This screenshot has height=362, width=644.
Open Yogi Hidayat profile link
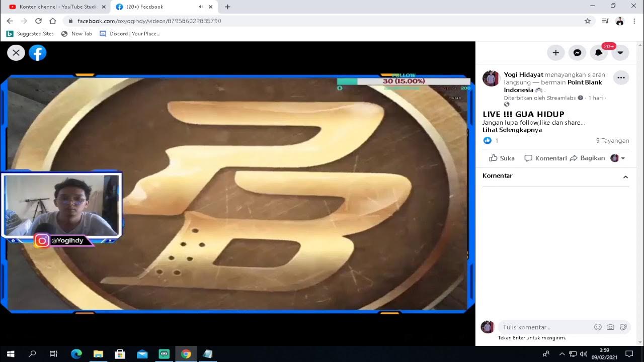pyautogui.click(x=523, y=74)
